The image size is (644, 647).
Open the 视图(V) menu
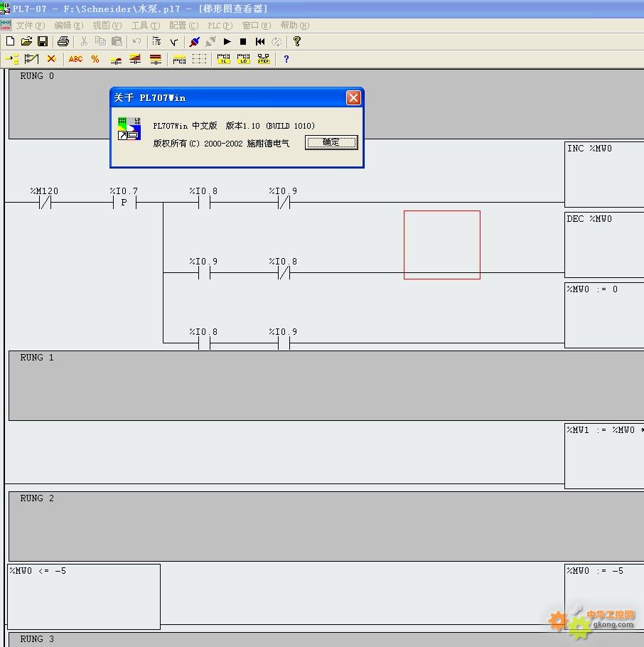click(x=107, y=26)
